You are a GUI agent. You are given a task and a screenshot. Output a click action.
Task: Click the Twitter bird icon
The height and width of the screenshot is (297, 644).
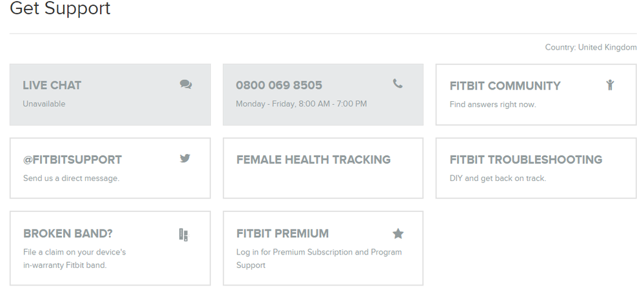pyautogui.click(x=185, y=158)
